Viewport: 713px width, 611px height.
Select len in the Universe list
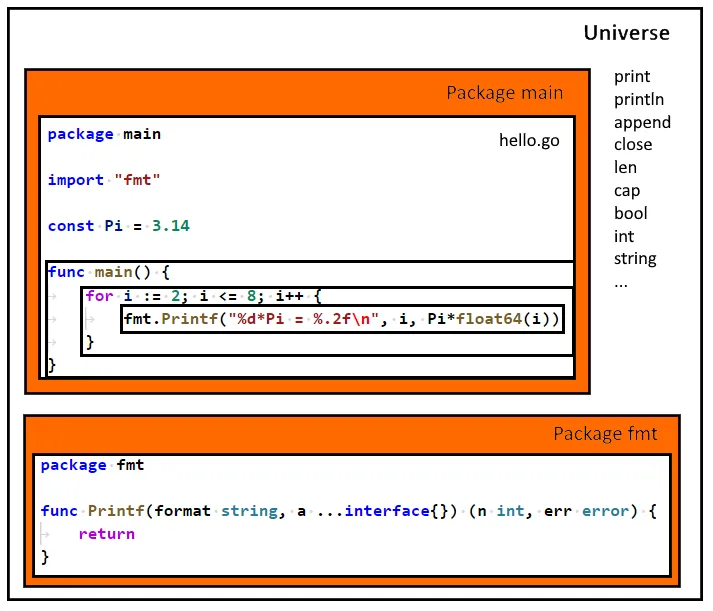click(625, 167)
